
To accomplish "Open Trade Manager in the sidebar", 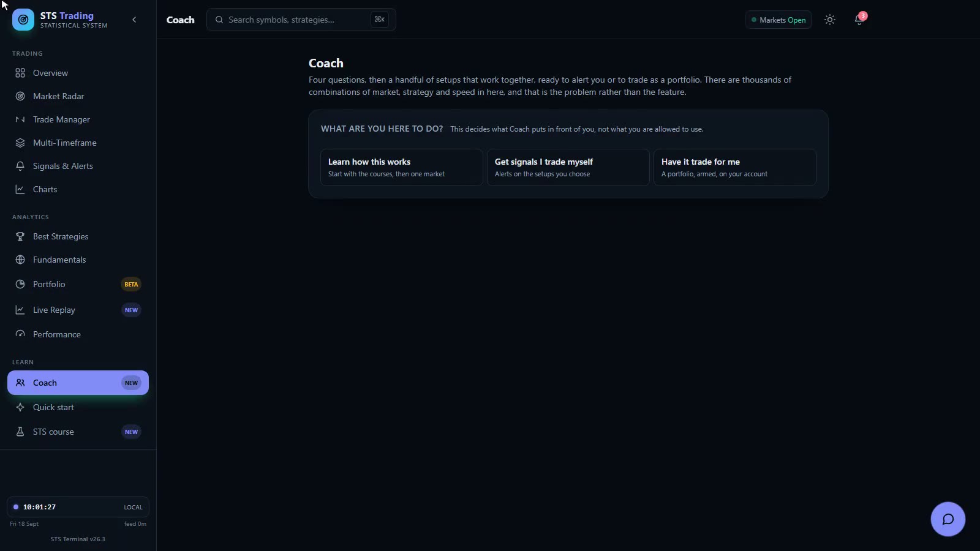I will tap(78, 119).
